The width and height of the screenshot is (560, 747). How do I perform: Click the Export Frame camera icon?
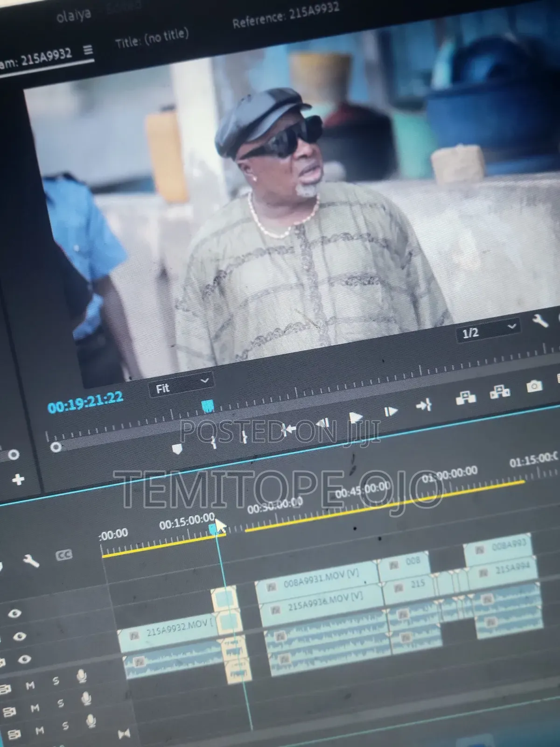[x=534, y=386]
